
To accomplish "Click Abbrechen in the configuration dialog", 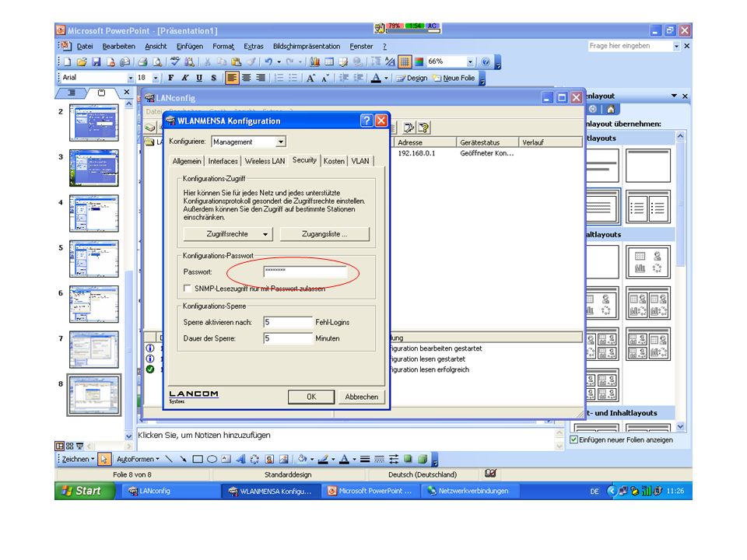I will (362, 397).
